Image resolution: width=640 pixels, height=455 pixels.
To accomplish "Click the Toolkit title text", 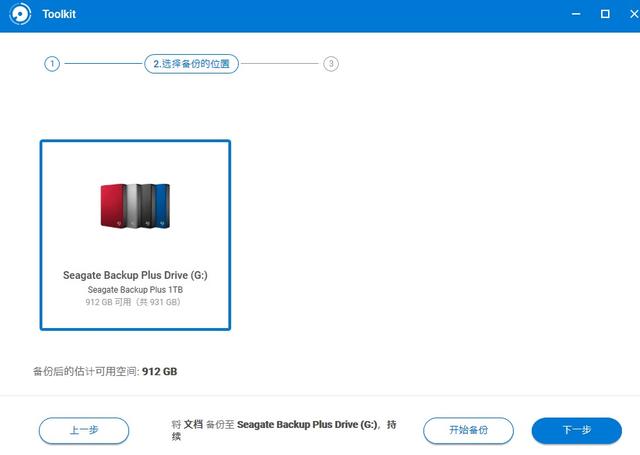I will (59, 14).
